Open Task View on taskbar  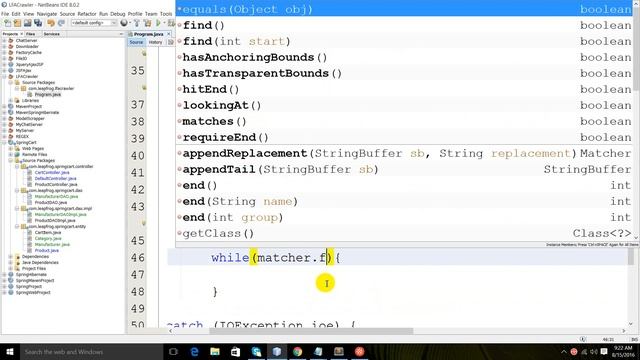pos(173,351)
